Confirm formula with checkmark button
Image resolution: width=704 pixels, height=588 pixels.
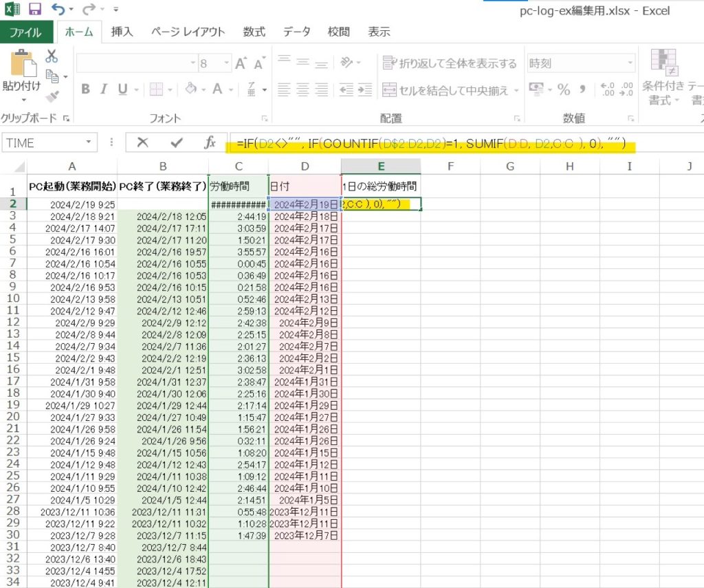coord(177,142)
